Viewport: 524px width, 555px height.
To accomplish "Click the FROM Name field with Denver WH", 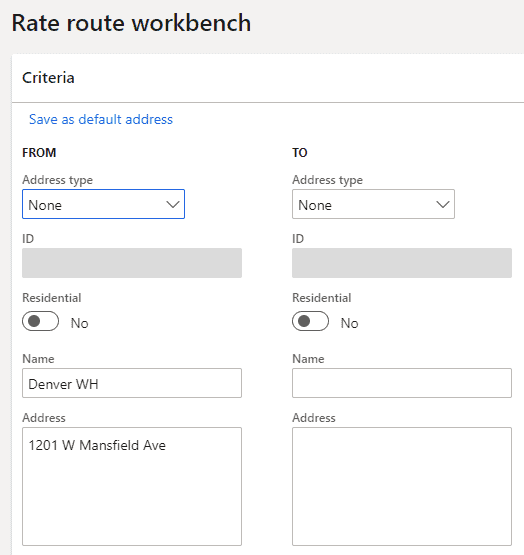I will tap(132, 383).
